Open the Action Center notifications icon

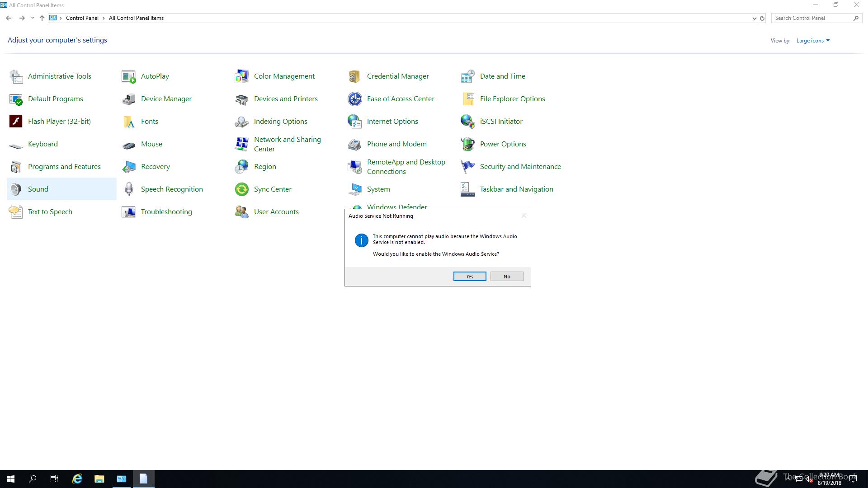[853, 479]
